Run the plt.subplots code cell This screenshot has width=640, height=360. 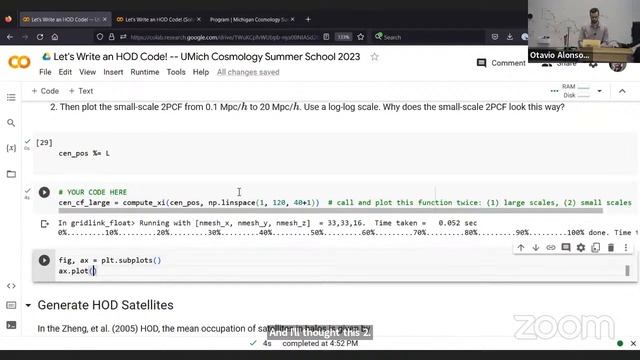click(x=44, y=260)
